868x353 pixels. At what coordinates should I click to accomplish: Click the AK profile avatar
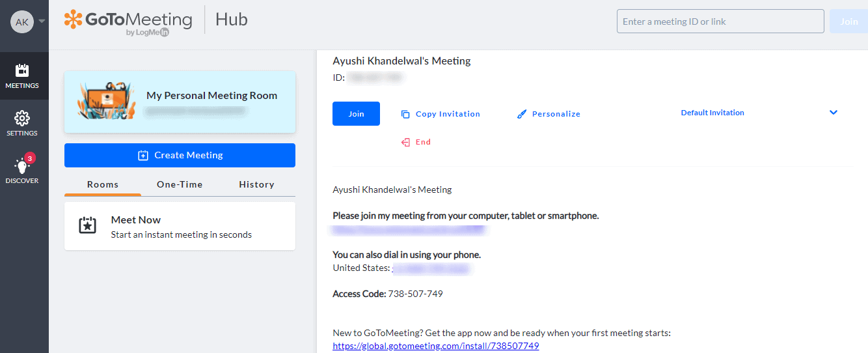tap(21, 21)
